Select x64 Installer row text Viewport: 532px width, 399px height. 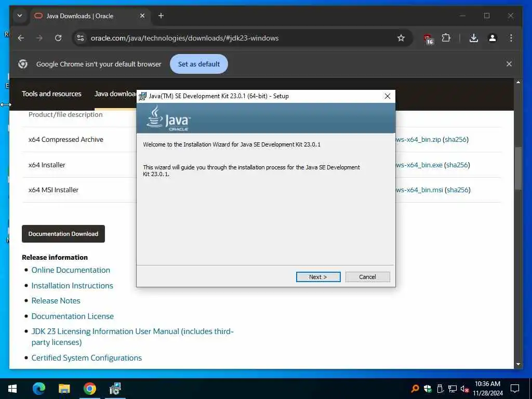click(47, 165)
